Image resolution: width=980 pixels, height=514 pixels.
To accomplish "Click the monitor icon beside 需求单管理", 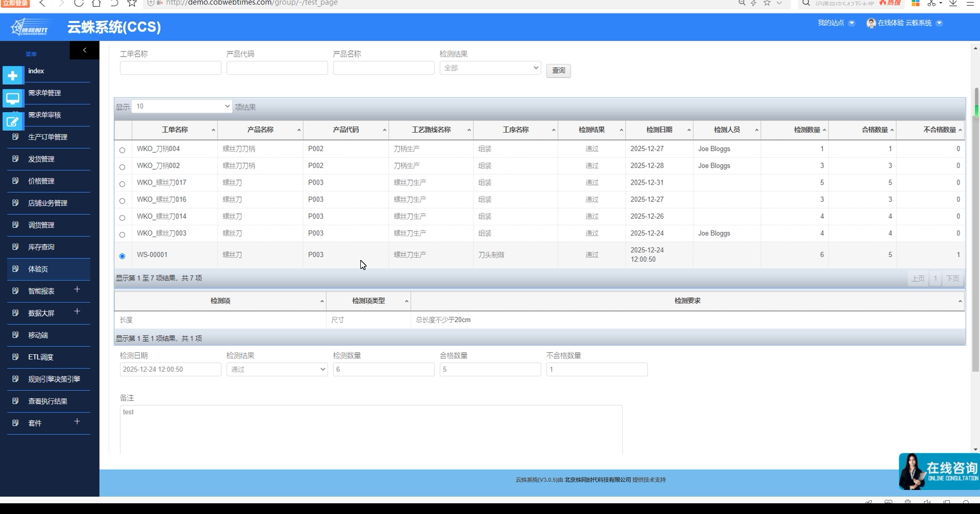I will (13, 98).
